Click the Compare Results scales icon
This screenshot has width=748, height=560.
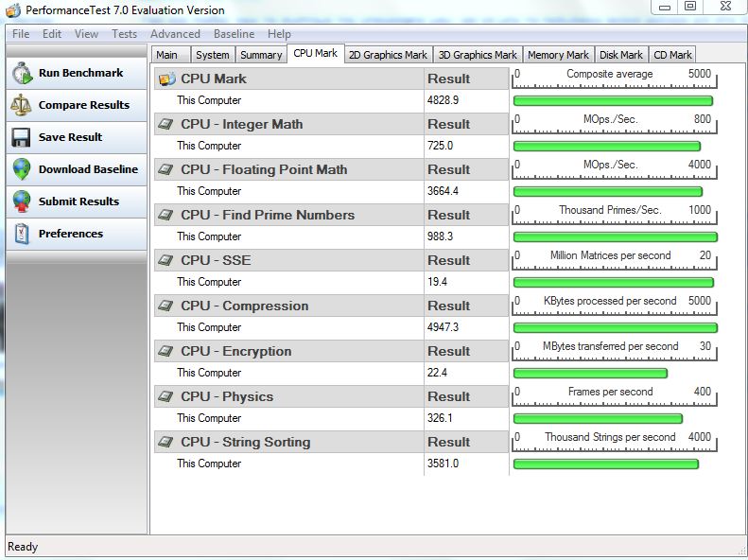[21, 105]
